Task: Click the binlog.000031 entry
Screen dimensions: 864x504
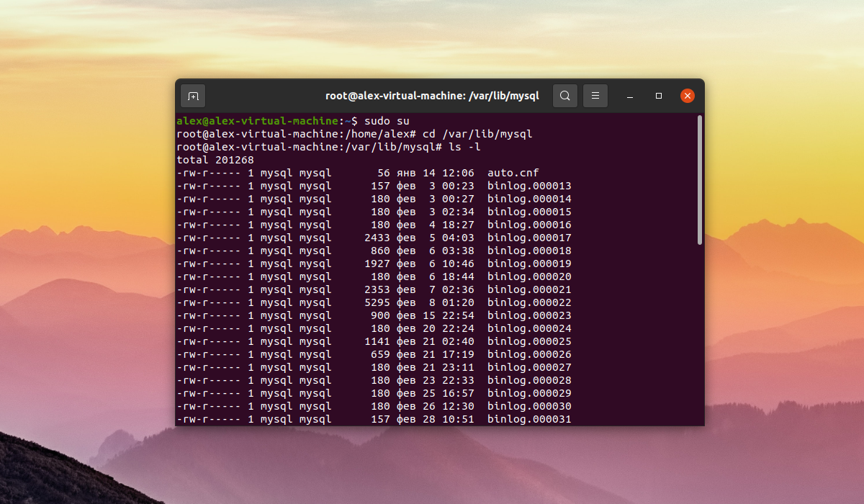Action: (x=528, y=419)
